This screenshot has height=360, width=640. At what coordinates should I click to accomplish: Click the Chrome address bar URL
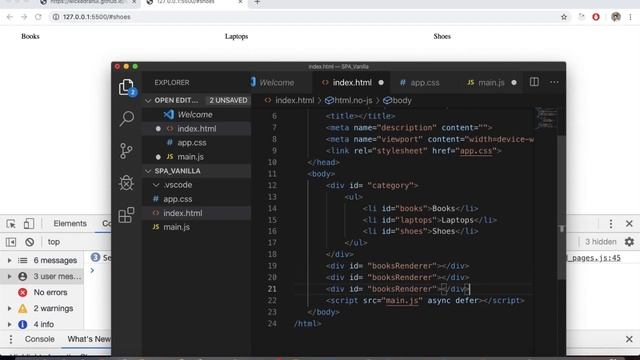(x=97, y=17)
